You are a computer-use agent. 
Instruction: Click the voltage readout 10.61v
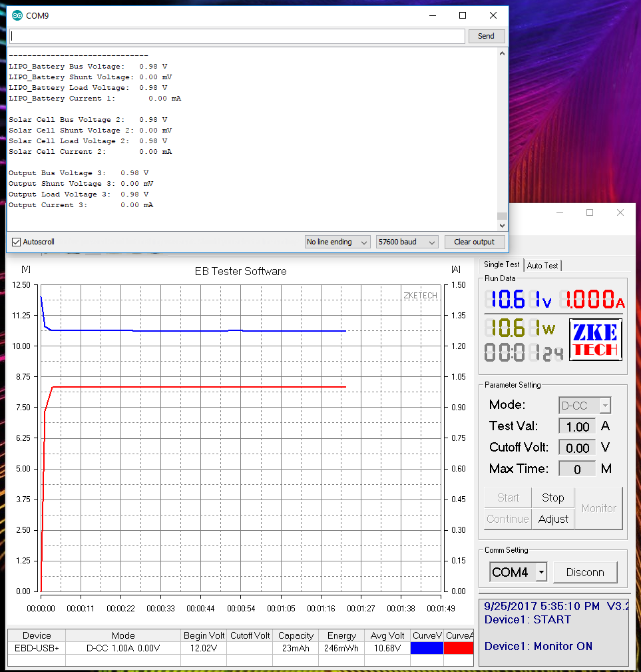coord(518,299)
